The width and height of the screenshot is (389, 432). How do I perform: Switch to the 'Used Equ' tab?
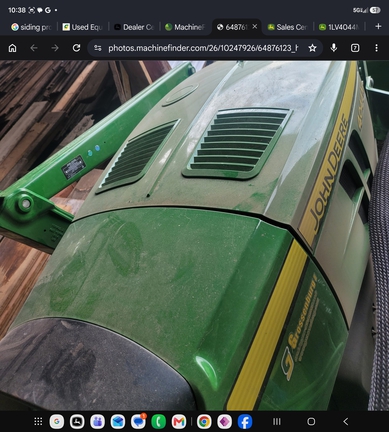pos(83,27)
